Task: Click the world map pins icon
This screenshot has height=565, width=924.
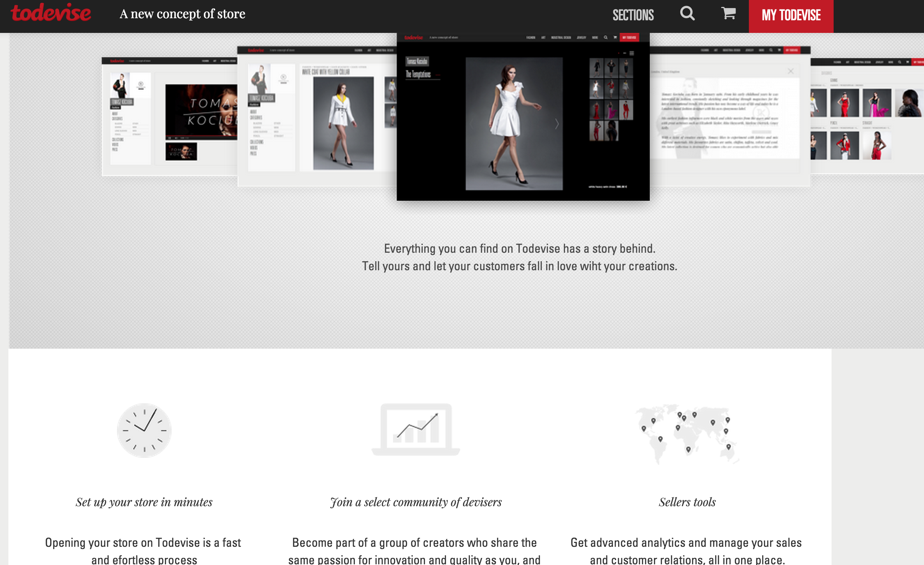Action: tap(687, 434)
